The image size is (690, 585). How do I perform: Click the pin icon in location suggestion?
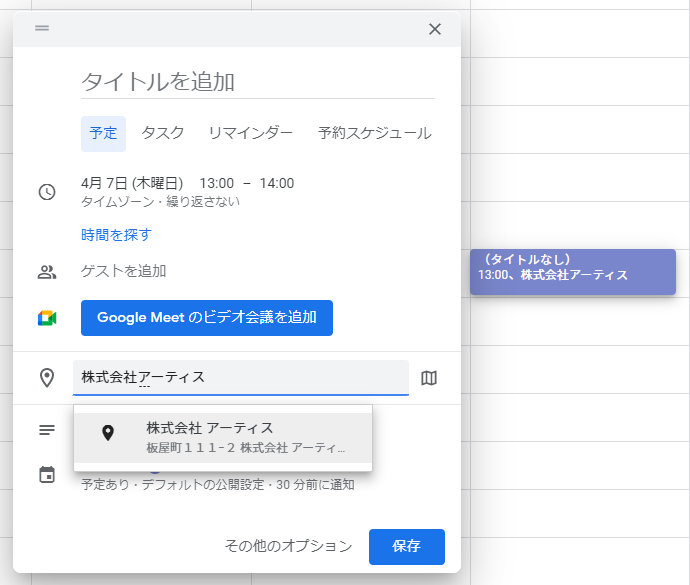(108, 433)
